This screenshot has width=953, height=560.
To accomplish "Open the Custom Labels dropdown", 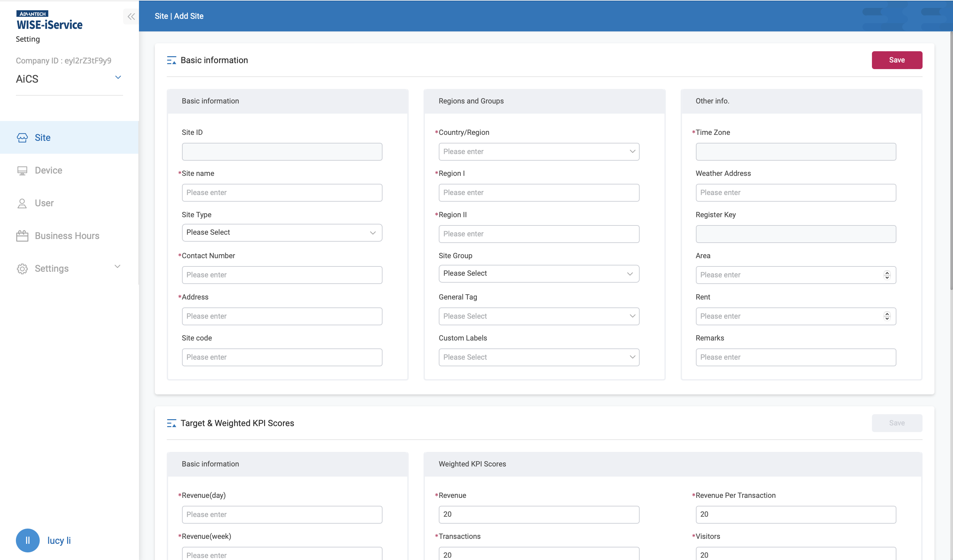I will 538,357.
